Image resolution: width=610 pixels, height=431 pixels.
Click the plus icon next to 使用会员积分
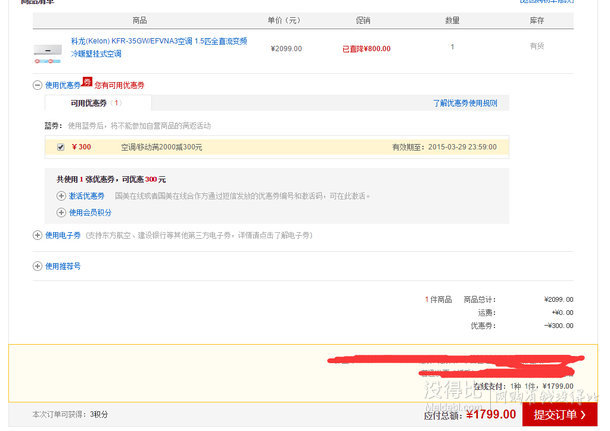[x=61, y=212]
